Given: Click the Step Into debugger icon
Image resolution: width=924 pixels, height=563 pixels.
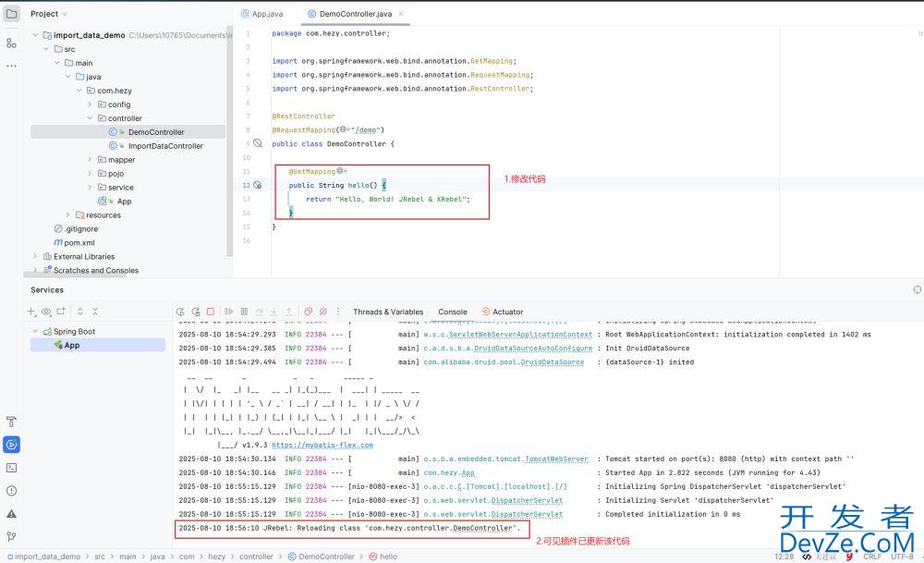Looking at the screenshot, I should pos(274,312).
